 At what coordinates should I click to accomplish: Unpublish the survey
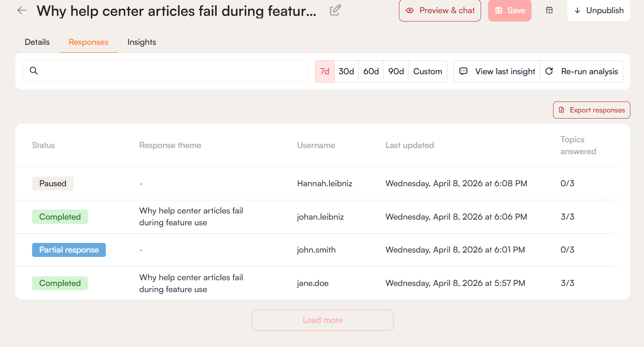(x=598, y=11)
